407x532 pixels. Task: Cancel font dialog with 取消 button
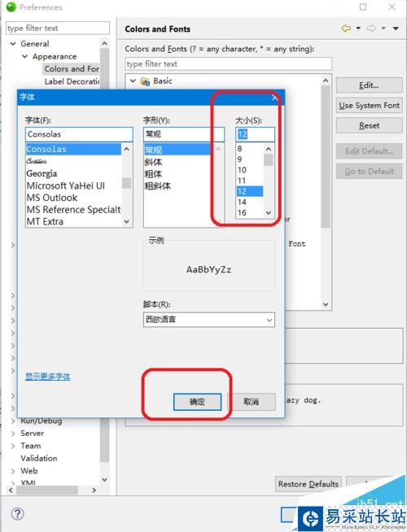click(252, 402)
